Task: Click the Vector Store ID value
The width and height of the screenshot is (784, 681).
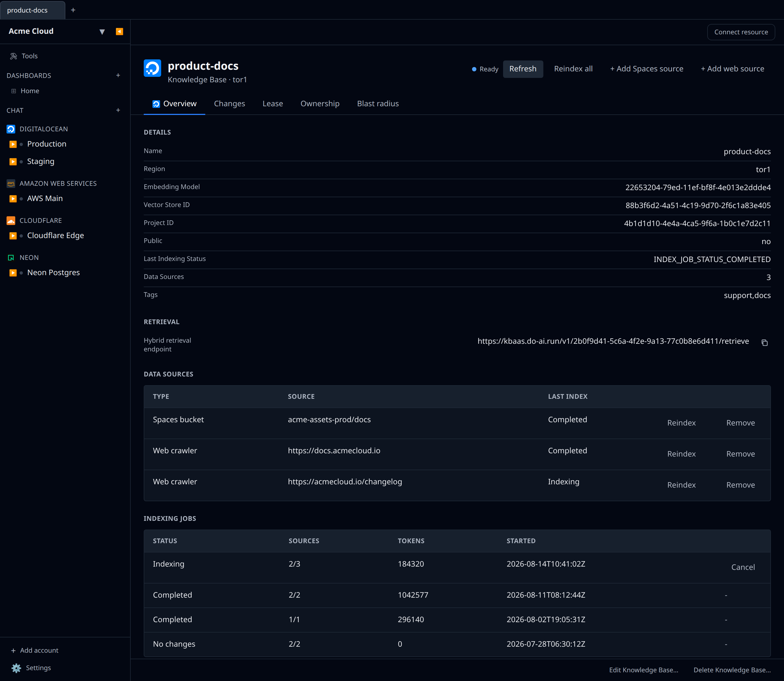Action: 698,206
